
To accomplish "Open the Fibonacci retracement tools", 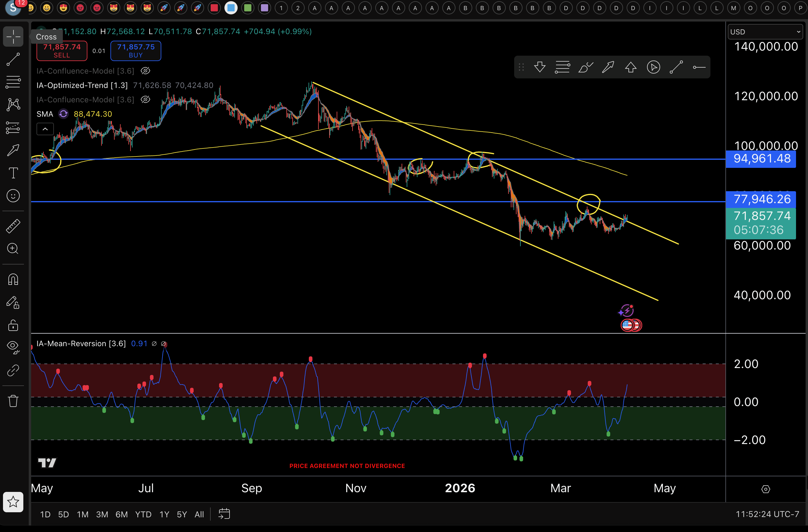I will [x=13, y=82].
